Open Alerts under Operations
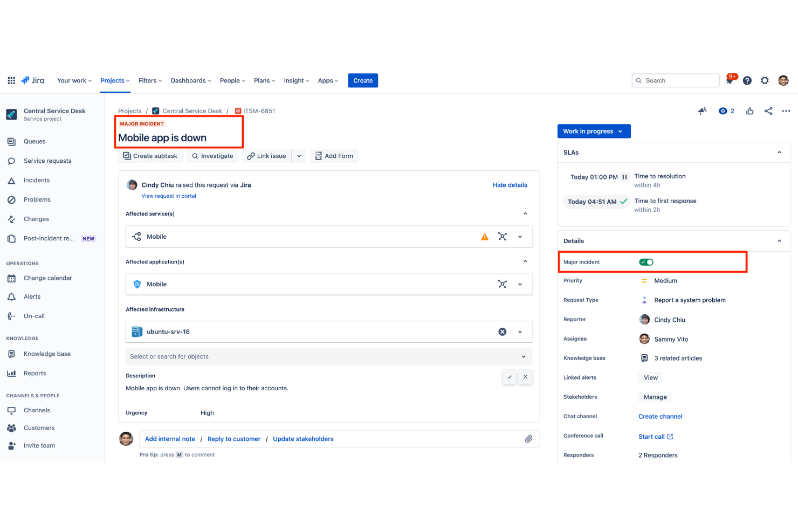The width and height of the screenshot is (798, 532). tap(32, 296)
